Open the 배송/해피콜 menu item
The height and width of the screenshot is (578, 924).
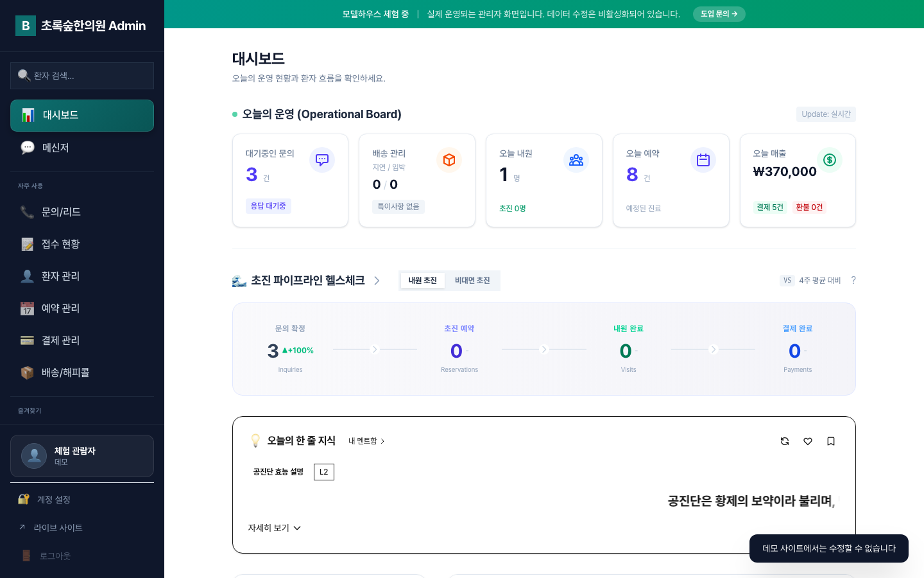pyautogui.click(x=82, y=372)
